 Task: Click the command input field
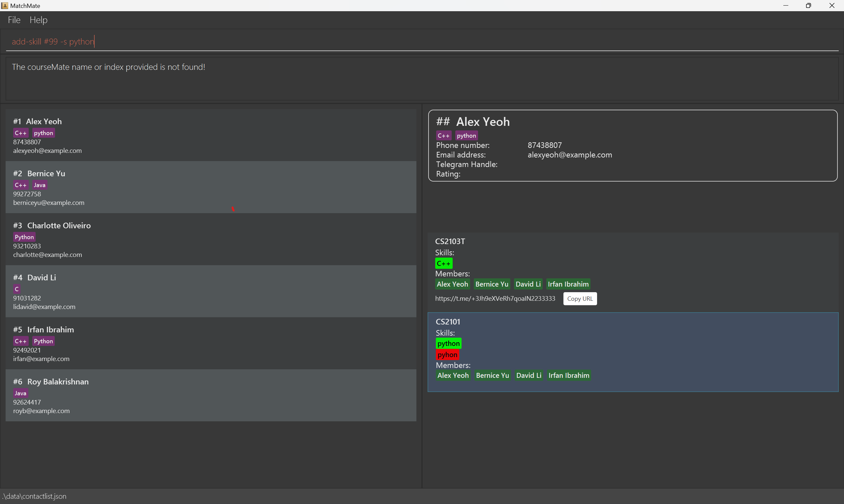coord(422,42)
